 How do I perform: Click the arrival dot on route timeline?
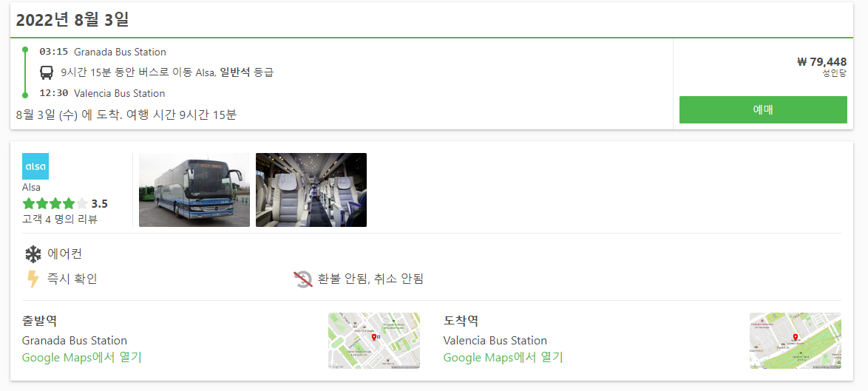pos(25,95)
